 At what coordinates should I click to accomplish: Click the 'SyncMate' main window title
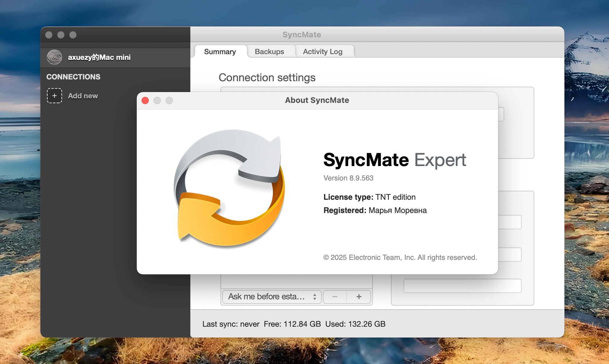(301, 35)
